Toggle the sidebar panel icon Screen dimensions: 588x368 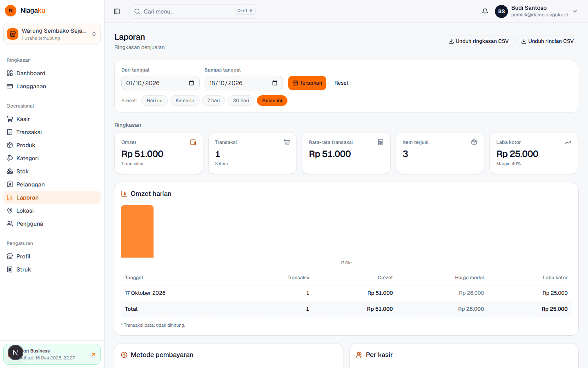[x=117, y=11]
